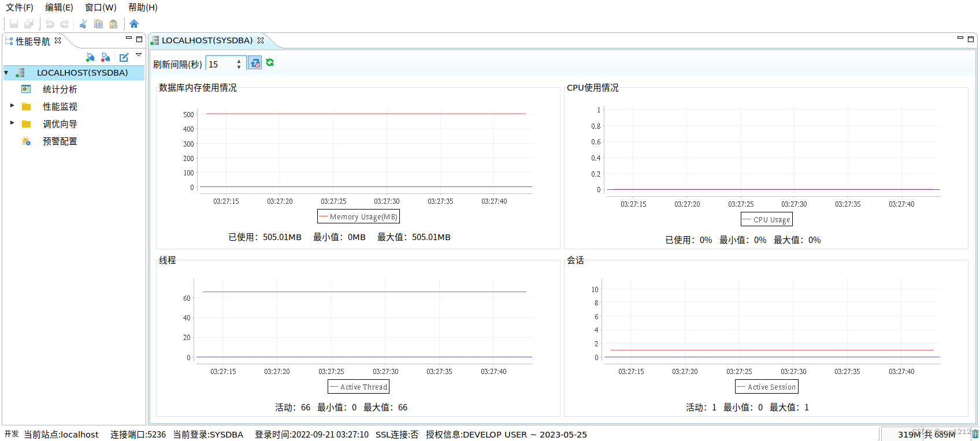The image size is (980, 441).
Task: Click the 会话 panel heading
Action: pos(575,260)
